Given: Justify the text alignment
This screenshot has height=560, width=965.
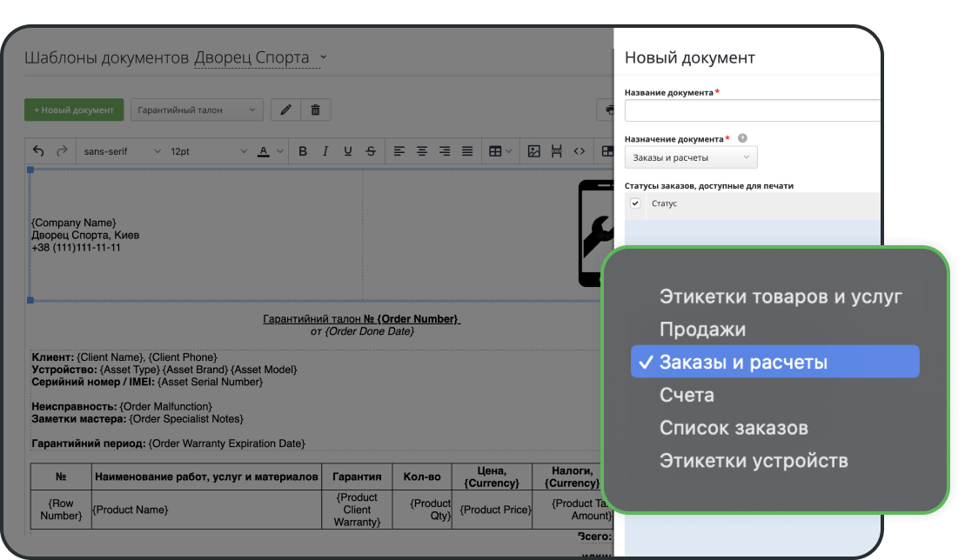Looking at the screenshot, I should (467, 151).
